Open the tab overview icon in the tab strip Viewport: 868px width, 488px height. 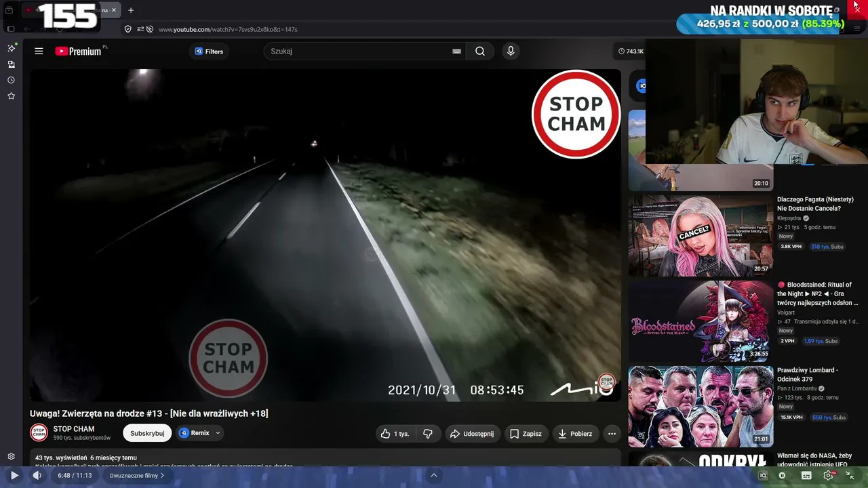pos(9,10)
